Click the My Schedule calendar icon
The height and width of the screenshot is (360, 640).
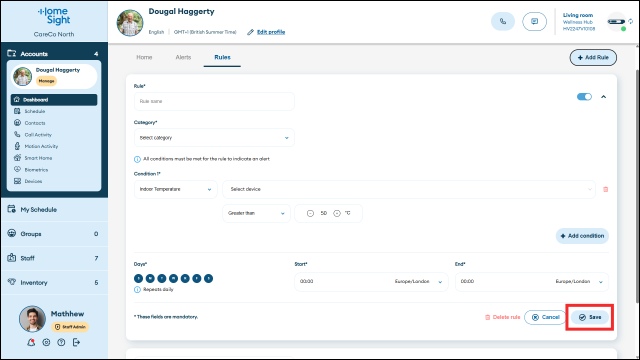coord(11,209)
